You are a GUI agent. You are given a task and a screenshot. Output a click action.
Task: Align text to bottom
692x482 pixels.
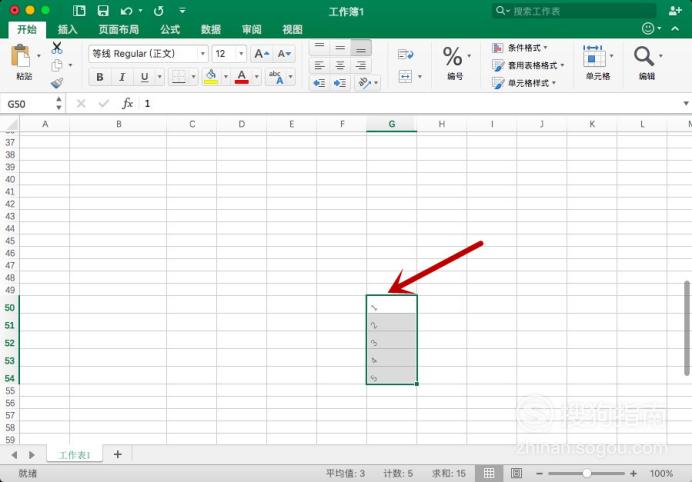point(361,47)
